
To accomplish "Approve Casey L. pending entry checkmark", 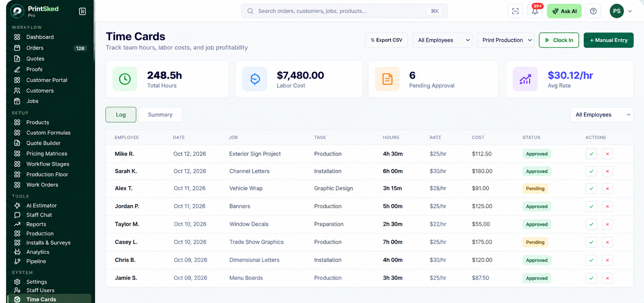I will [x=591, y=242].
